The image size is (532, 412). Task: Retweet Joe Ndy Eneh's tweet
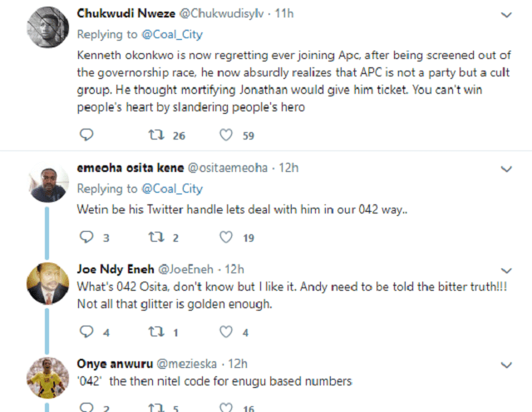(154, 332)
